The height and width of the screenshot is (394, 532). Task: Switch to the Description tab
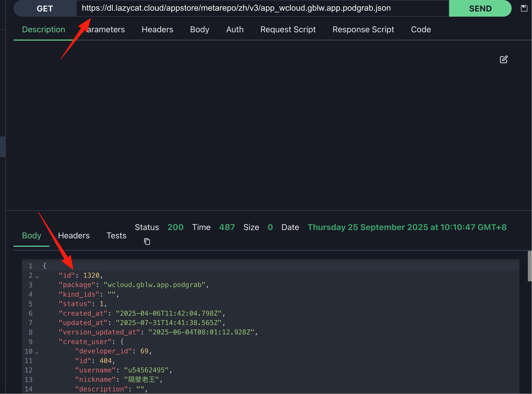pos(44,29)
